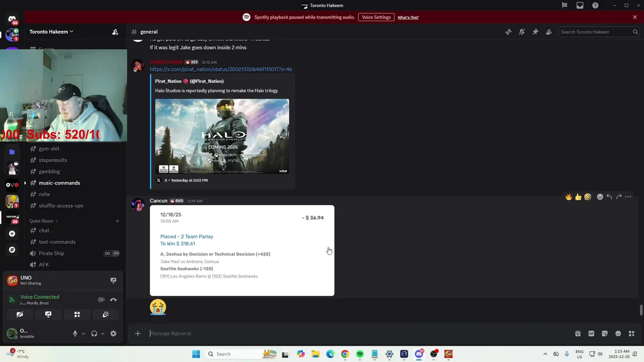Image resolution: width=644 pixels, height=362 pixels.
Task: Click the Cancun username
Action: [x=158, y=201]
